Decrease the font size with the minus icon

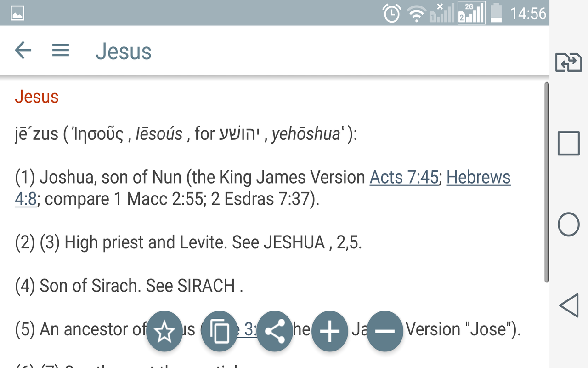(385, 330)
